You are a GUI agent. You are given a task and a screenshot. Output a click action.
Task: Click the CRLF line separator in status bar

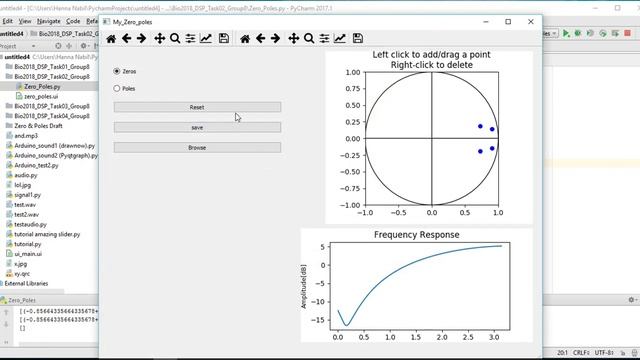tap(581, 352)
